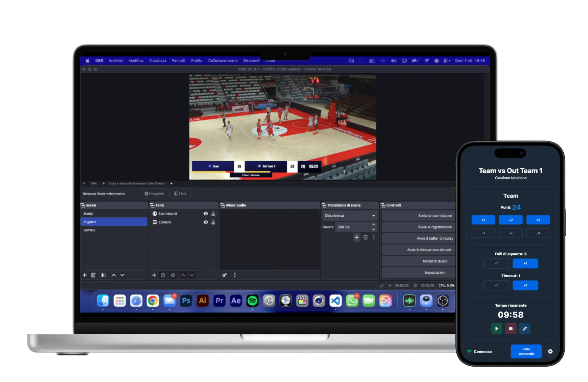Subtract one Timeout with -1 button
588x382 pixels.
pyautogui.click(x=496, y=285)
